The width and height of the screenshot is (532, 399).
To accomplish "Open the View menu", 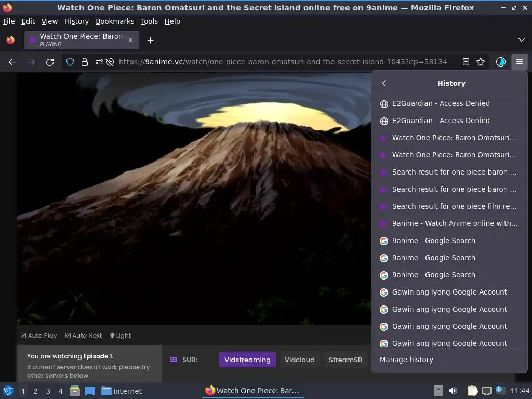I will click(49, 21).
